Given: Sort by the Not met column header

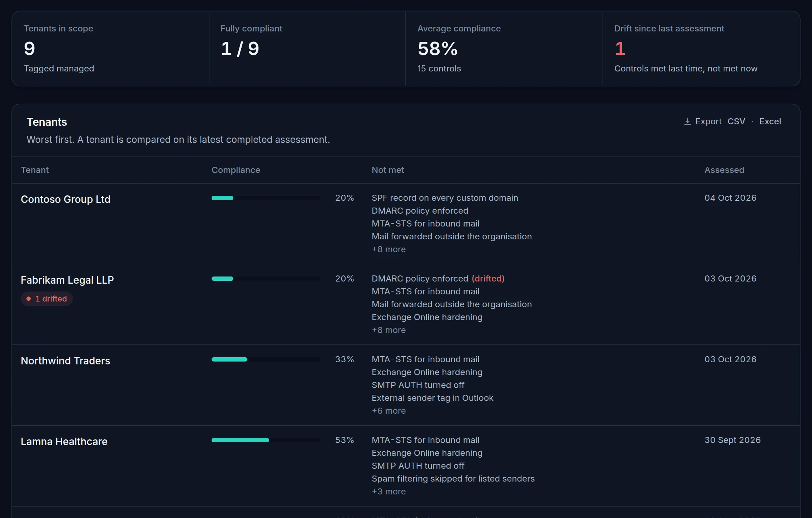Looking at the screenshot, I should point(388,170).
